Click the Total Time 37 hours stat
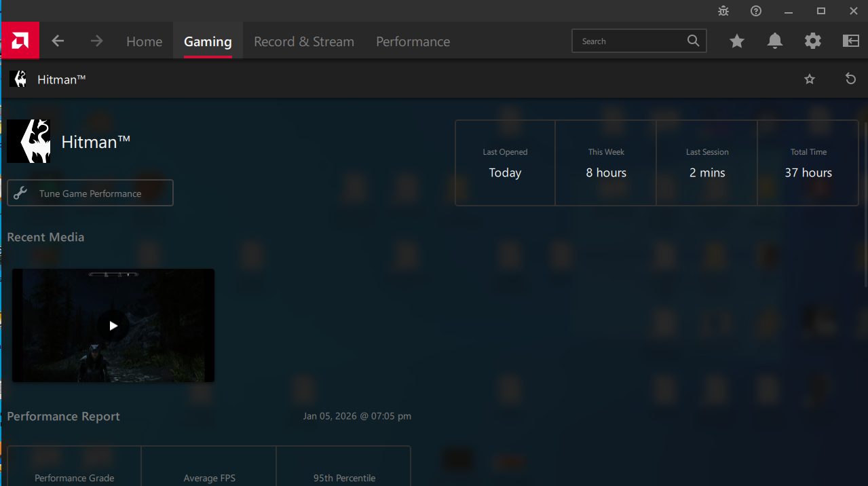The image size is (868, 486). click(x=808, y=163)
